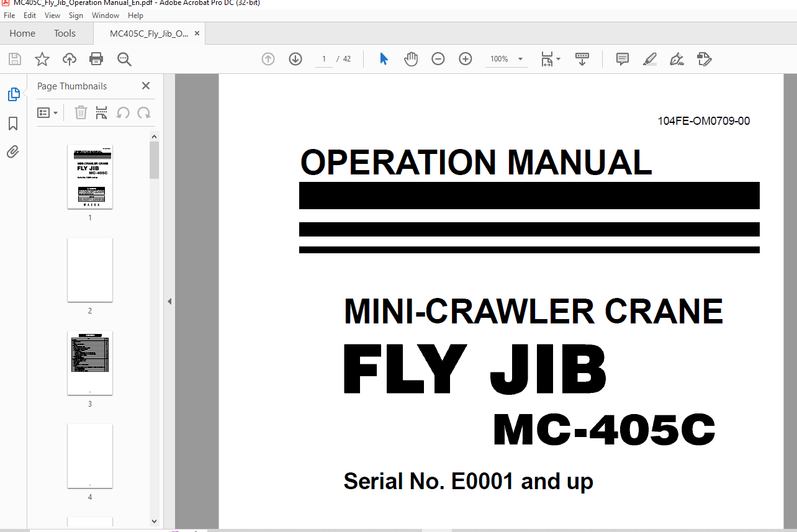Add file to starred with star icon
797x532 pixels.
42,59
